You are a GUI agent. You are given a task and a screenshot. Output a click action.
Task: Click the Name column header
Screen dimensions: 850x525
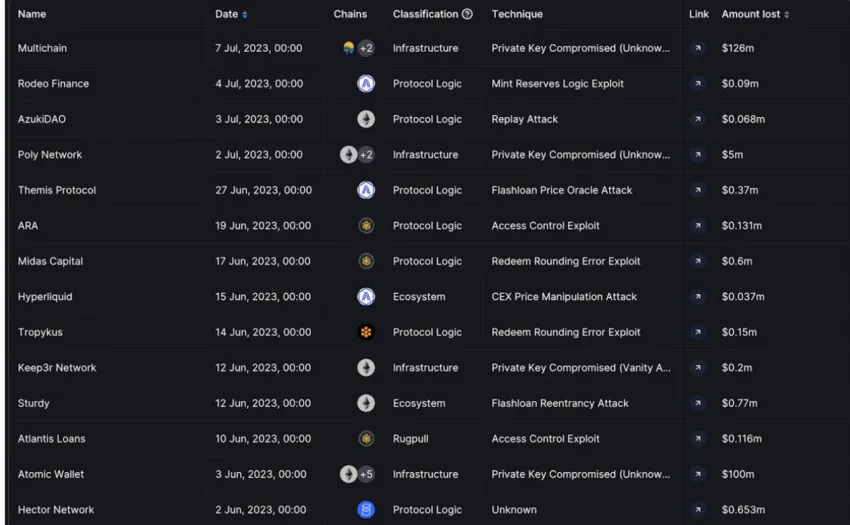pos(32,14)
